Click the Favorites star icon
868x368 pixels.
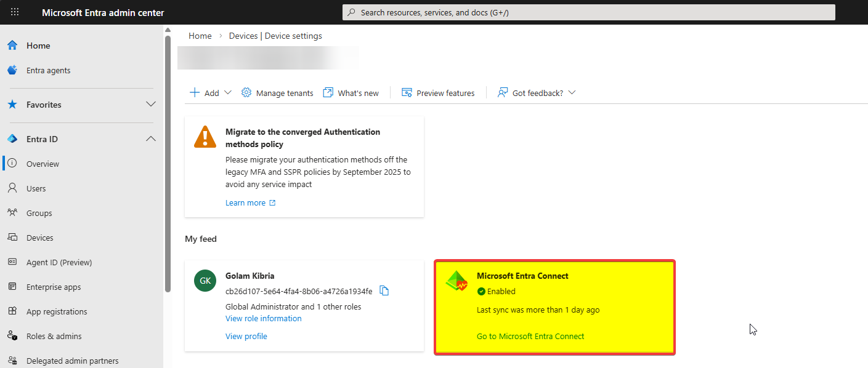click(x=12, y=105)
